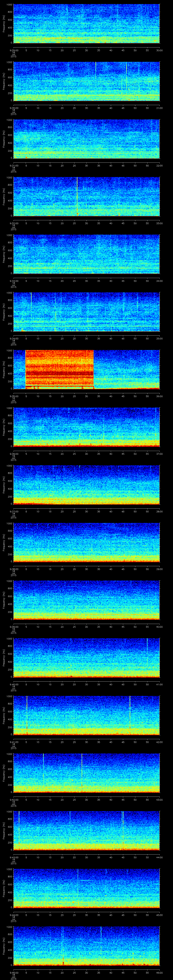Click the 36:00 end time label
The width and height of the screenshot is (173, 980).
coord(160,396)
